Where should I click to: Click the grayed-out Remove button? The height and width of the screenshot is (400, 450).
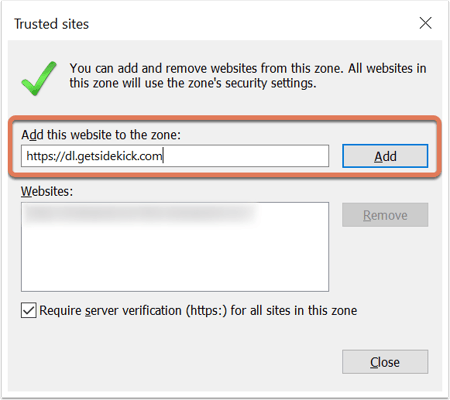385,215
